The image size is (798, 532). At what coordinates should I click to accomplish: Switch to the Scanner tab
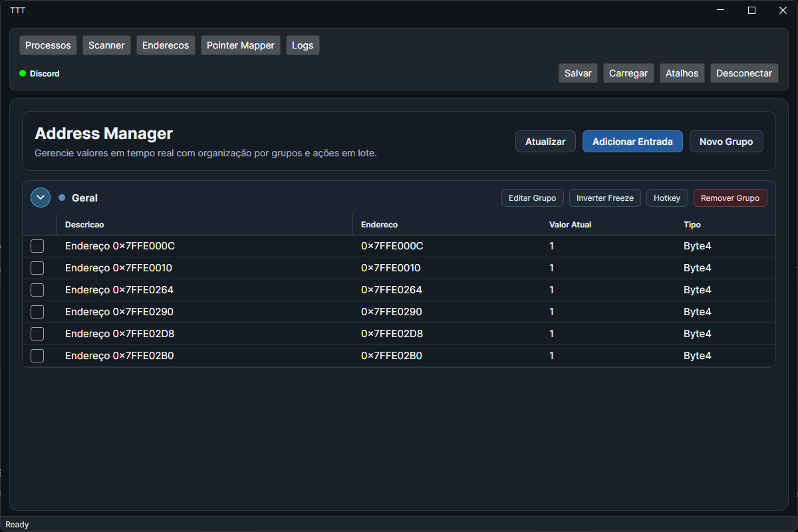pos(106,45)
